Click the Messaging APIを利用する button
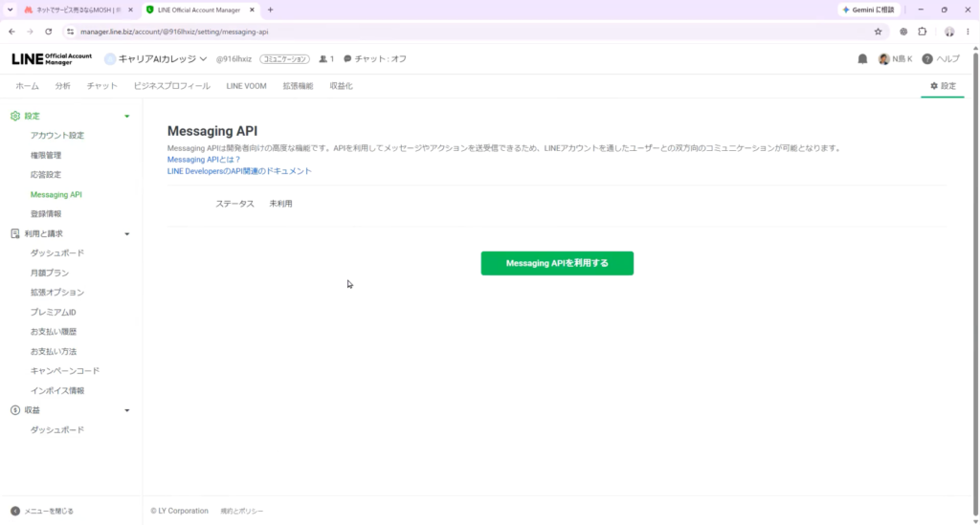 point(557,263)
